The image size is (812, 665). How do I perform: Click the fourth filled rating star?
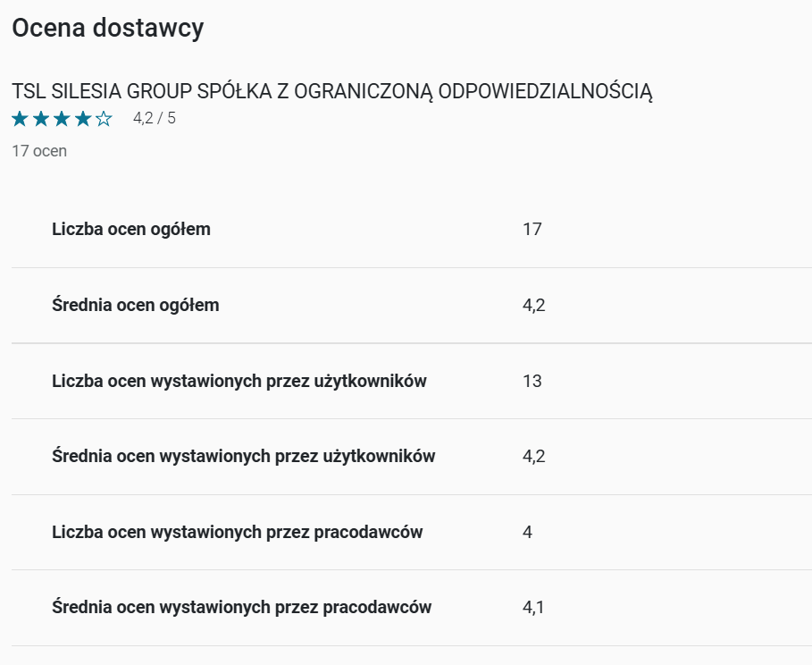tap(83, 119)
